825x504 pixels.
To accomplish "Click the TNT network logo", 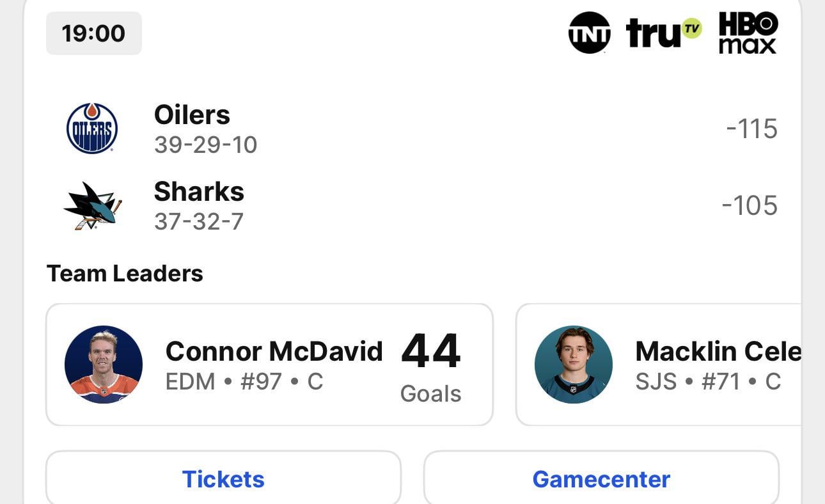I will [x=589, y=33].
